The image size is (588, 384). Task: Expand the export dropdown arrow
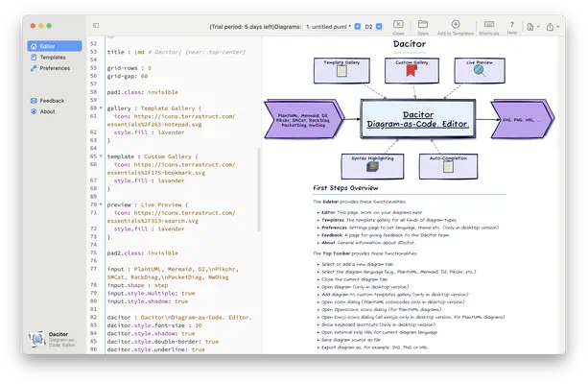coord(558,27)
